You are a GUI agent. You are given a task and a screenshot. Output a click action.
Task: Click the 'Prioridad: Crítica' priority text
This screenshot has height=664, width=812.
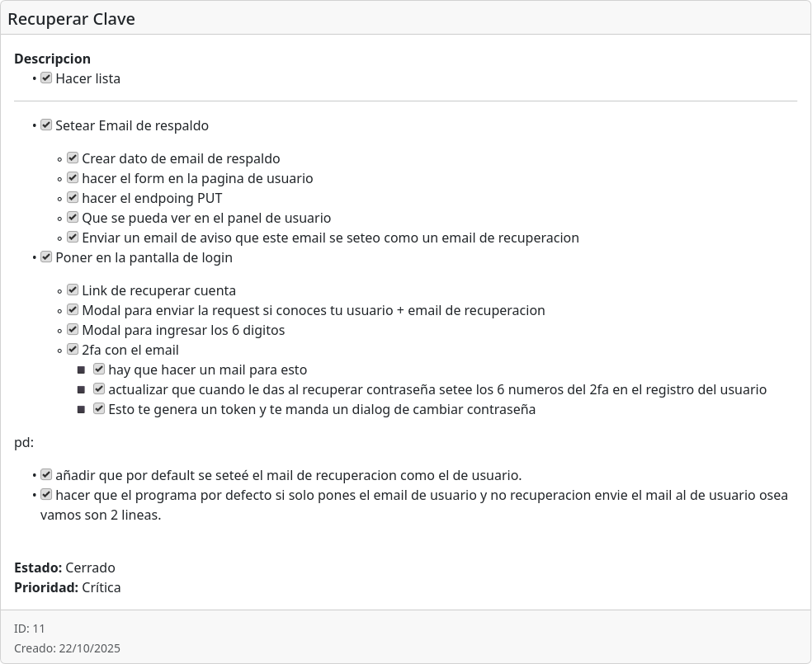(x=68, y=587)
